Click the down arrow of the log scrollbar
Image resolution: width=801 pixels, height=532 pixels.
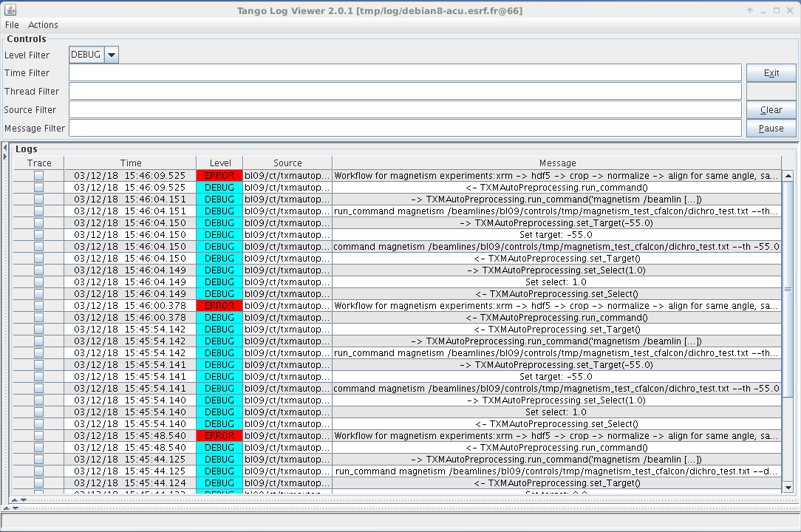(789, 486)
